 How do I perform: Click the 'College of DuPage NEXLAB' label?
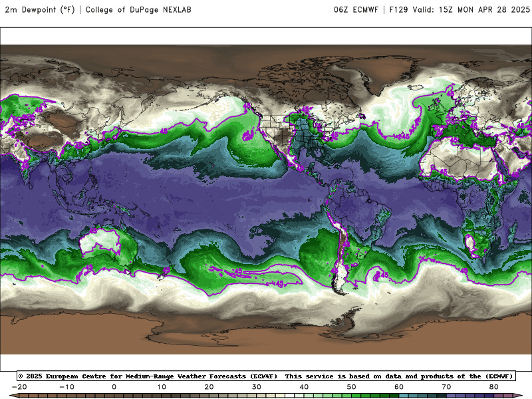coord(138,9)
